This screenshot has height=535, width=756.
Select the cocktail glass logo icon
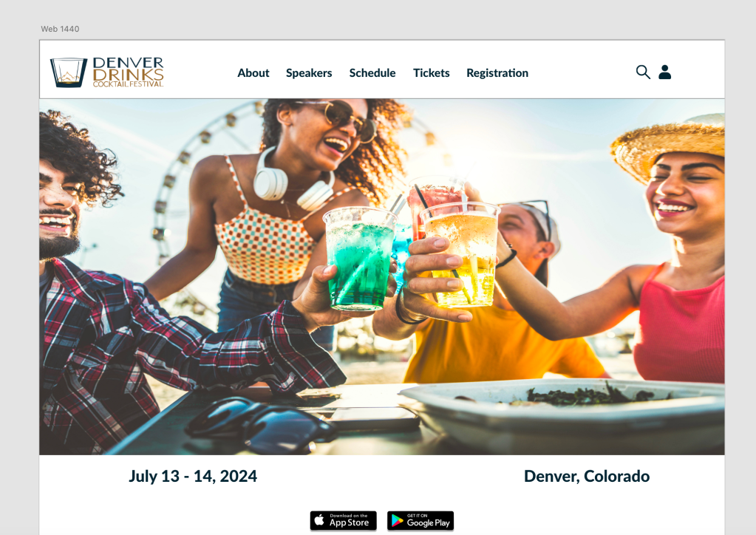pyautogui.click(x=69, y=72)
